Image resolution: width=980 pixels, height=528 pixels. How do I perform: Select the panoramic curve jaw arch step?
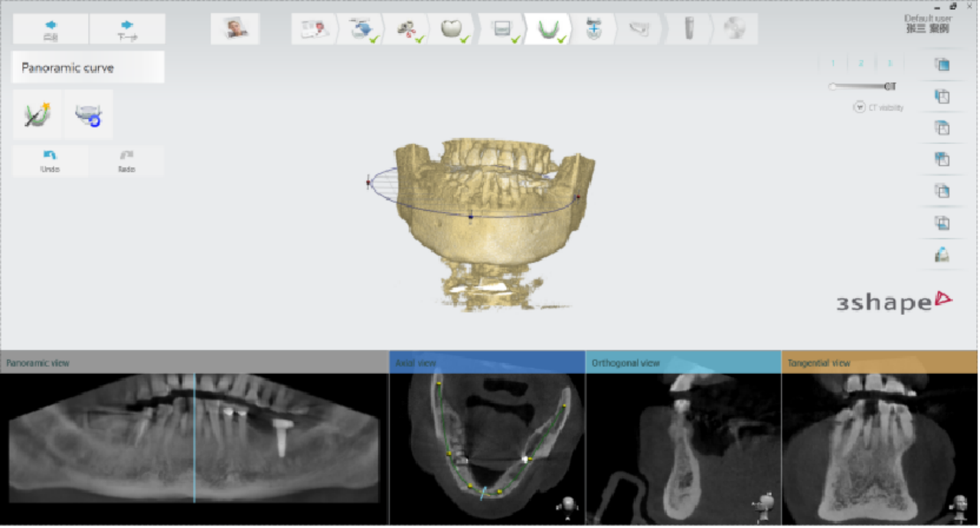(x=547, y=29)
